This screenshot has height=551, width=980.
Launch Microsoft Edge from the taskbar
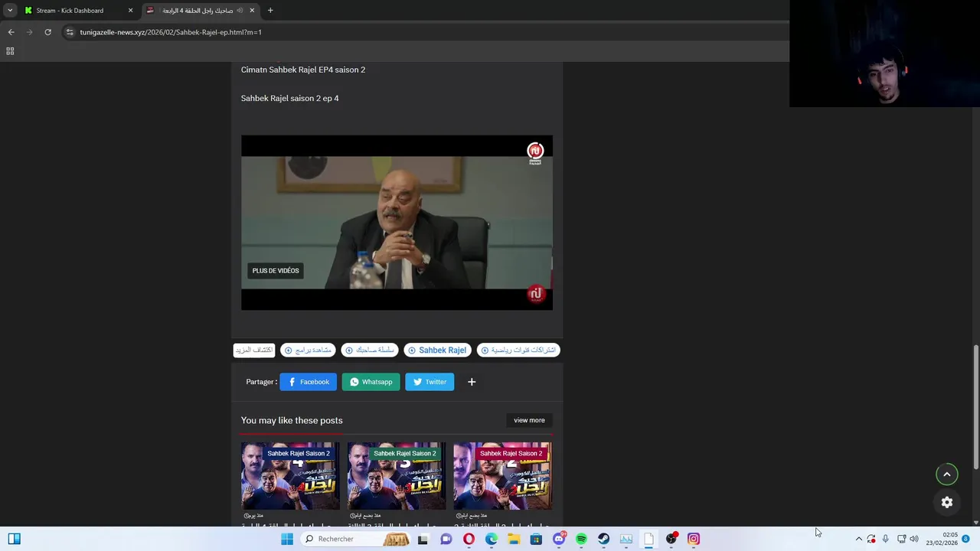click(492, 539)
